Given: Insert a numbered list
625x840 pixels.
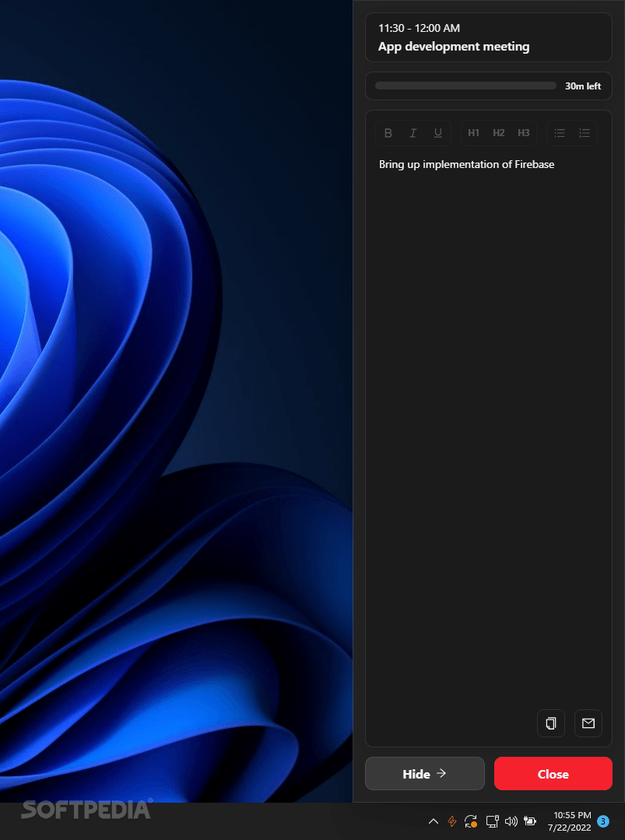Looking at the screenshot, I should click(x=585, y=133).
